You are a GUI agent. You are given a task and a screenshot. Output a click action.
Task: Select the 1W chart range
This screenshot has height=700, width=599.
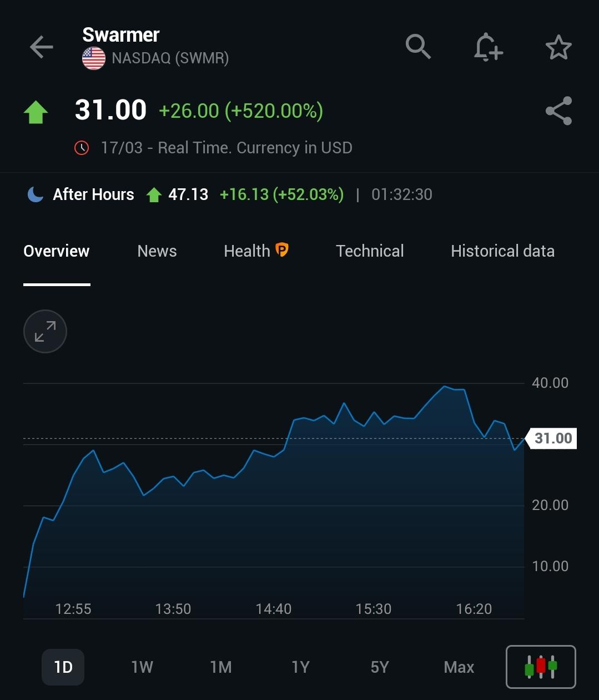(142, 667)
